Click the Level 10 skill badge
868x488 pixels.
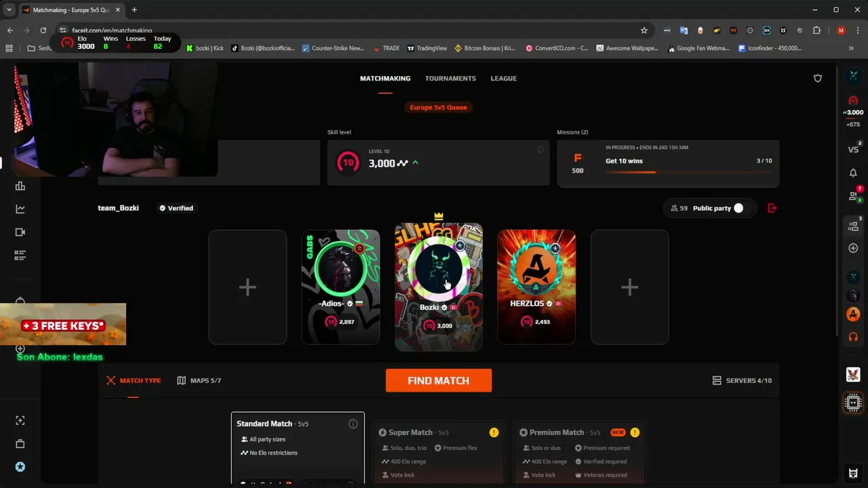click(348, 163)
